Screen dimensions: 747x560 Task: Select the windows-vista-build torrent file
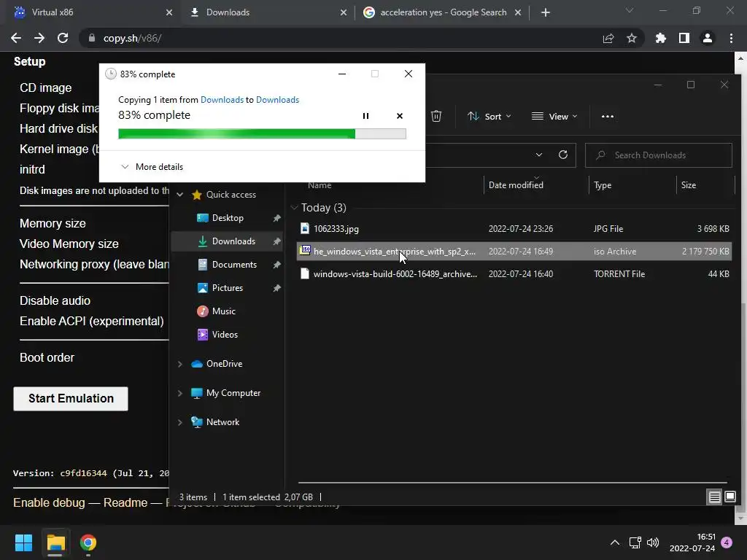(x=514, y=274)
